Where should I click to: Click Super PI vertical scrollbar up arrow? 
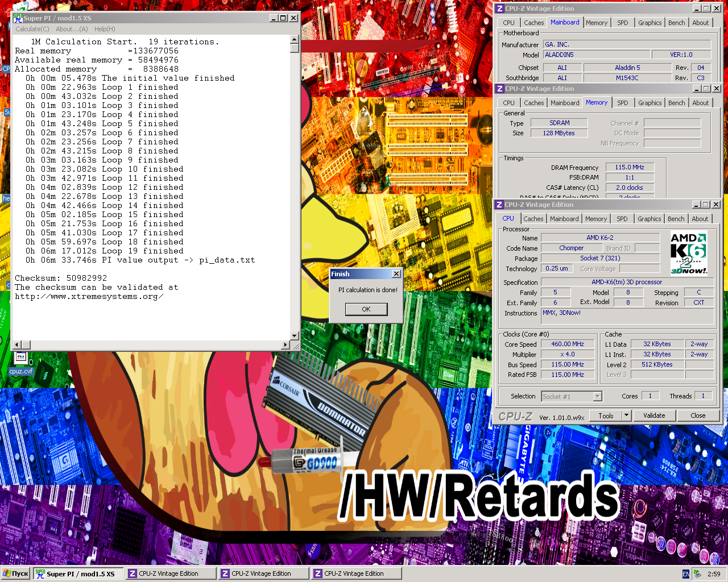(x=294, y=39)
